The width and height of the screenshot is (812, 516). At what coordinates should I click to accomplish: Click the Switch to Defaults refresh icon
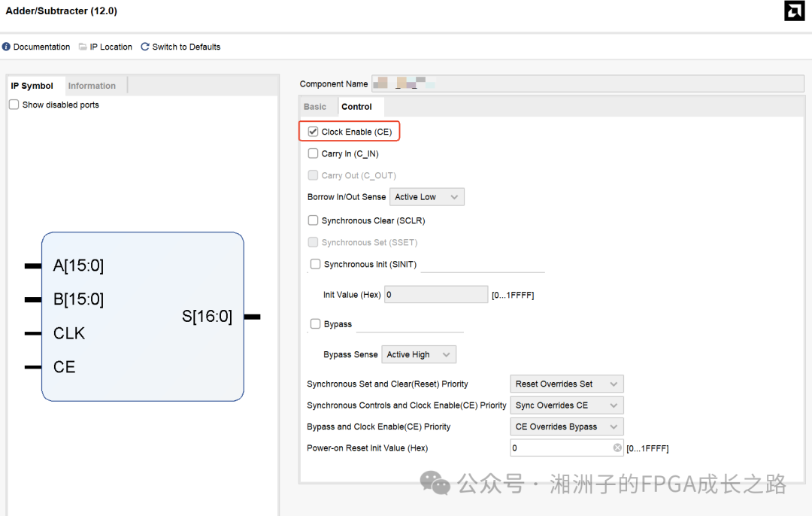145,47
